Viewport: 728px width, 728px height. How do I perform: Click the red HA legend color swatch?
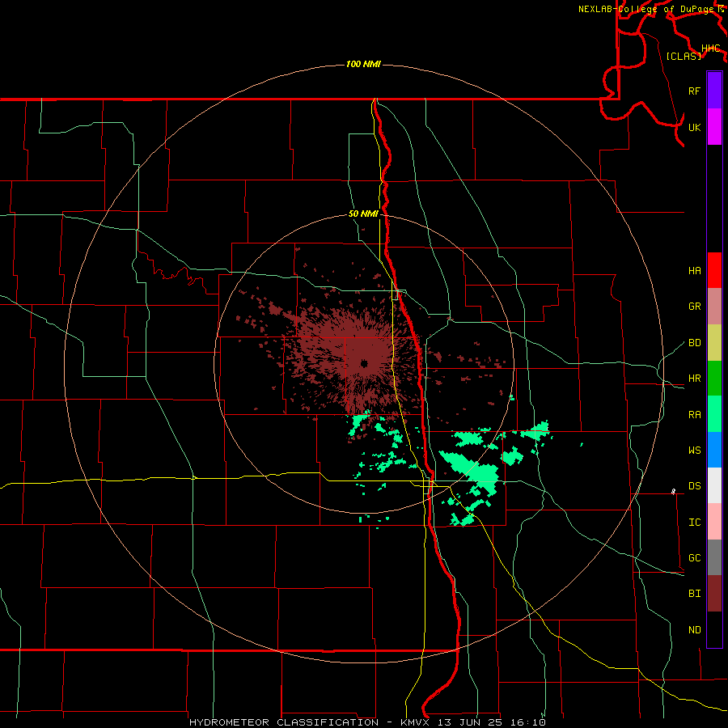(714, 270)
